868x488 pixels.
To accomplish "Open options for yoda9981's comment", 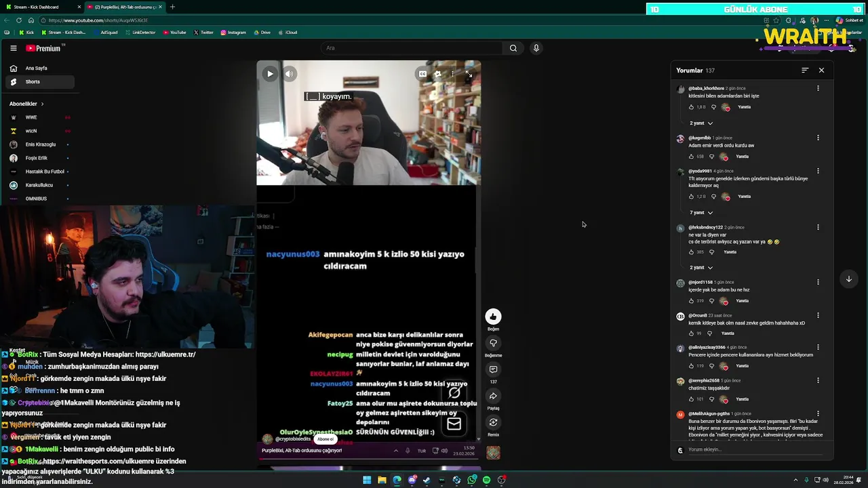I will (818, 171).
